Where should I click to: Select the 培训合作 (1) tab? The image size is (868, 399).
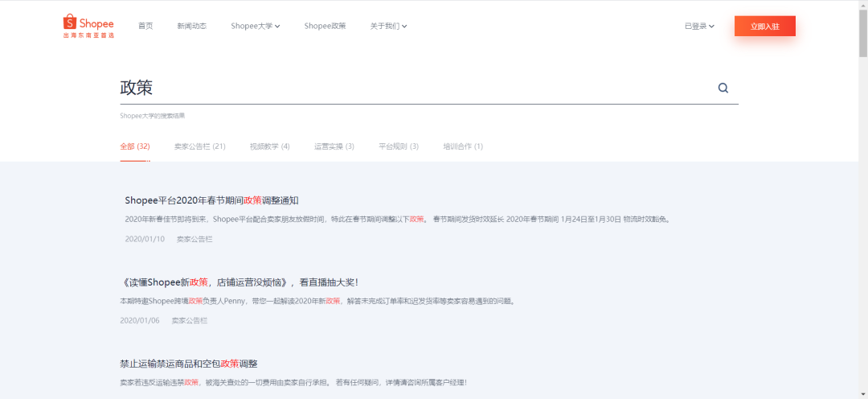(x=463, y=146)
